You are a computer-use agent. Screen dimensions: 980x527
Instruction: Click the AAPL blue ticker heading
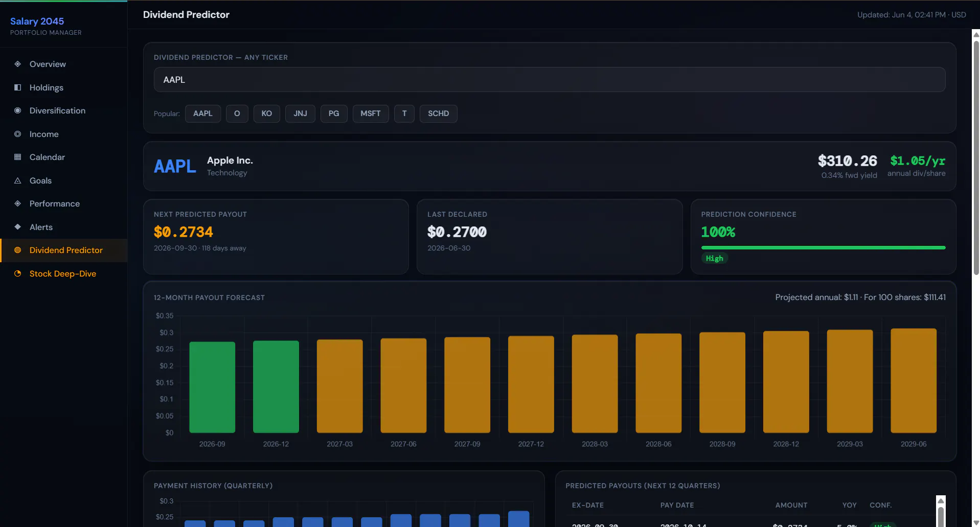tap(175, 166)
